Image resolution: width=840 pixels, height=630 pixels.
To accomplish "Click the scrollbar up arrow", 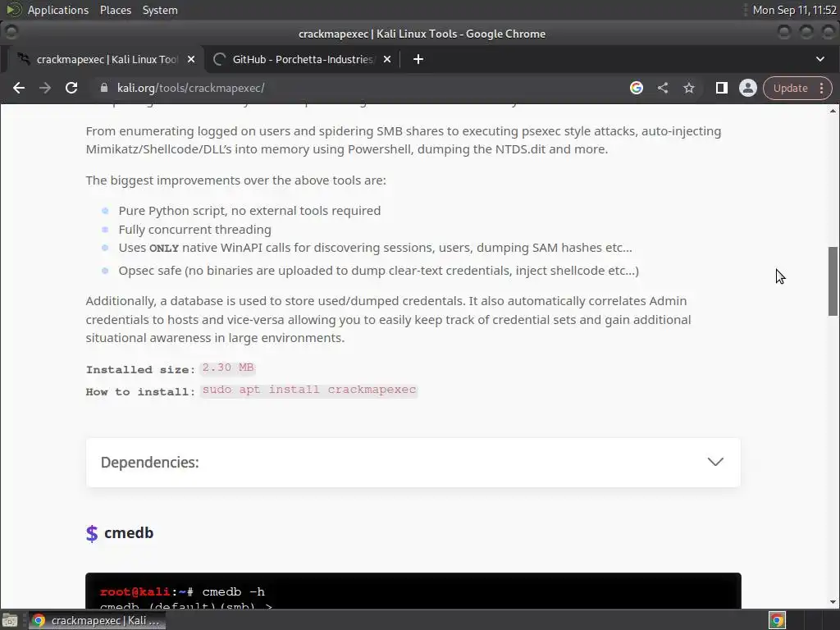I will (x=833, y=111).
